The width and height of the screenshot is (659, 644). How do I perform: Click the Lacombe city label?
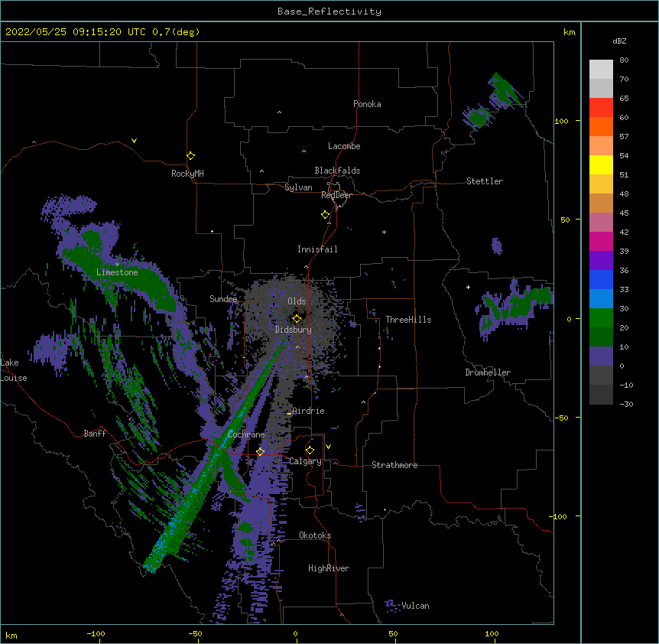point(344,146)
